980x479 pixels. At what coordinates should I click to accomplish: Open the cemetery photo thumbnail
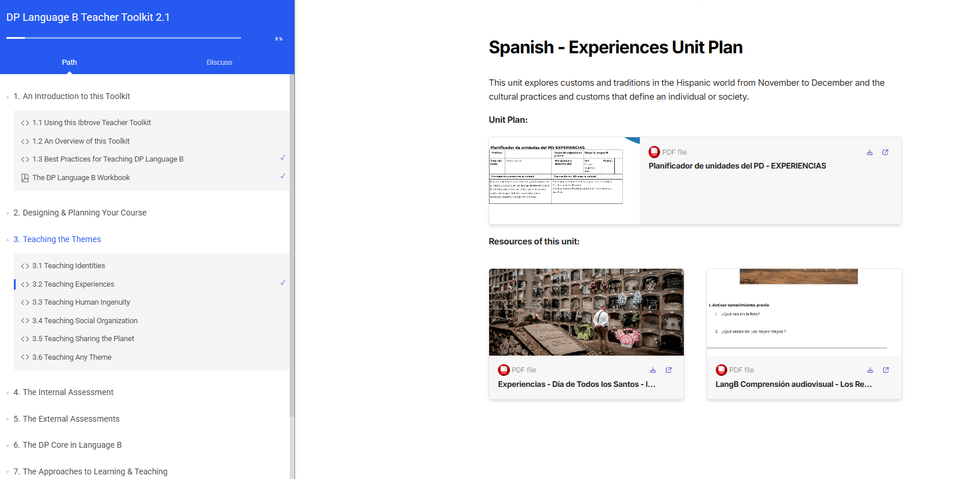[x=586, y=312]
